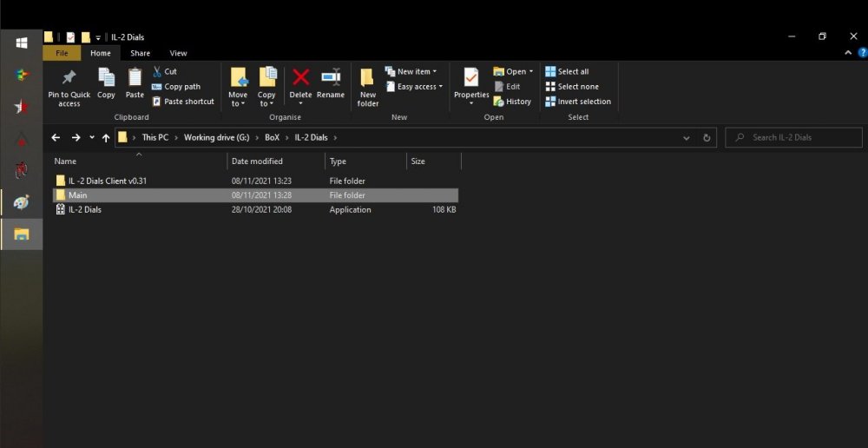Click the 28/10/2021 20:08 date
This screenshot has height=448, width=868.
[x=261, y=210]
